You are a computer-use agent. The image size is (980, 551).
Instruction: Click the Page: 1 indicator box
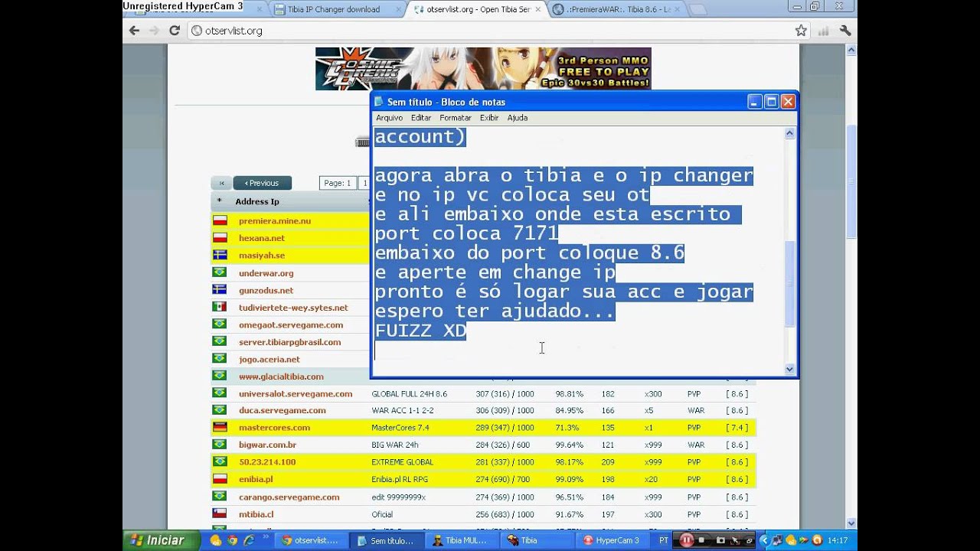[338, 183]
